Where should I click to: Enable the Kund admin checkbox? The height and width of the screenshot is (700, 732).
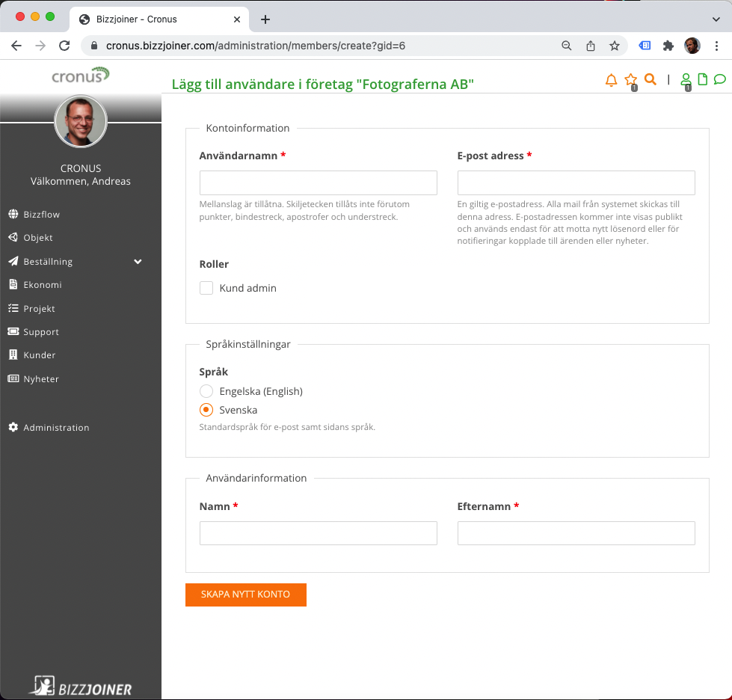pos(206,287)
